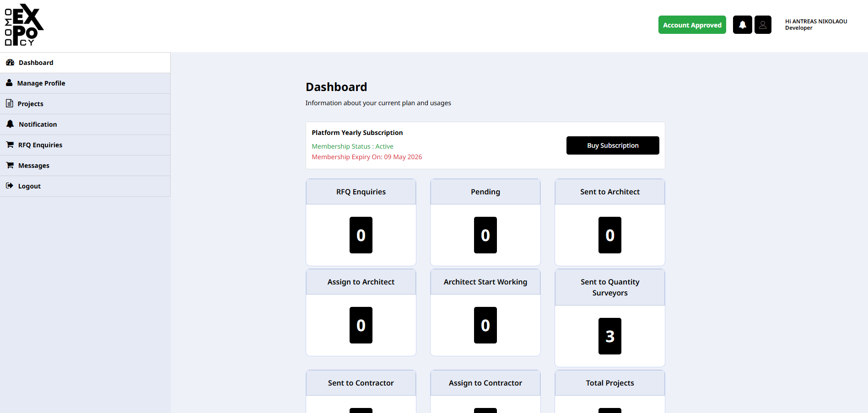Screen dimensions: 868x413
Task: Click the Manage Profile person icon
Action: (9, 83)
